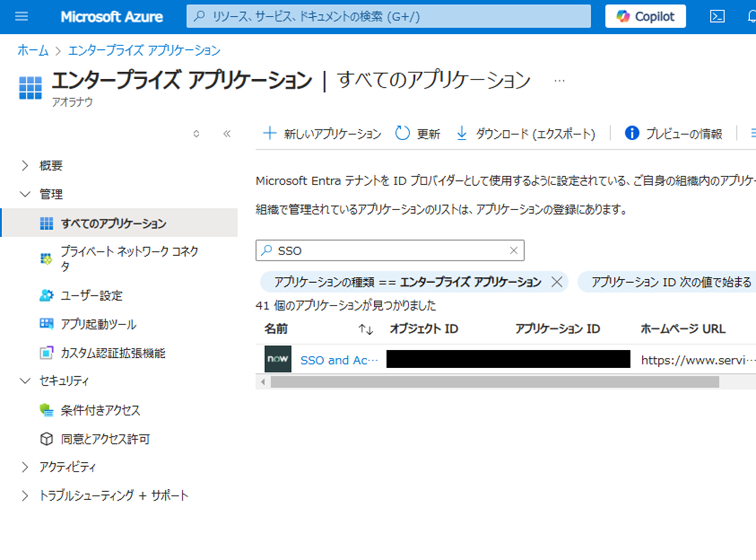
Task: Open the エンタープライズ アプリケーション breadcrumb
Action: click(144, 51)
